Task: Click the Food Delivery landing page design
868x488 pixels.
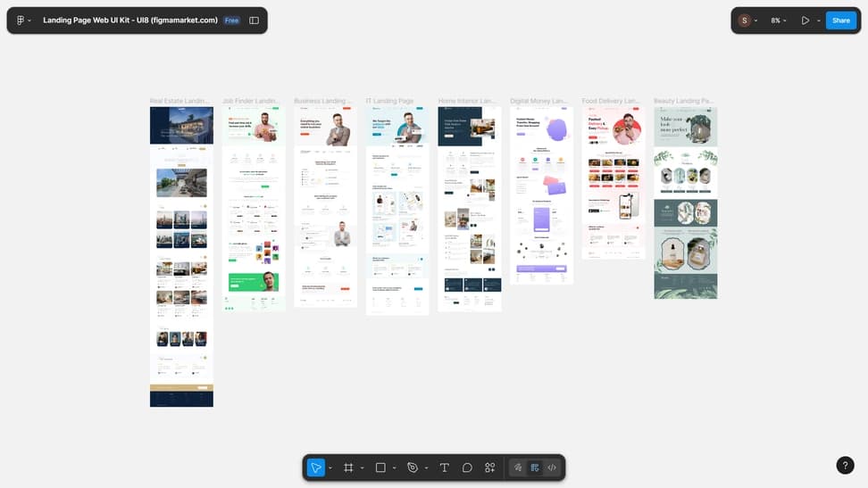Action: [x=613, y=183]
